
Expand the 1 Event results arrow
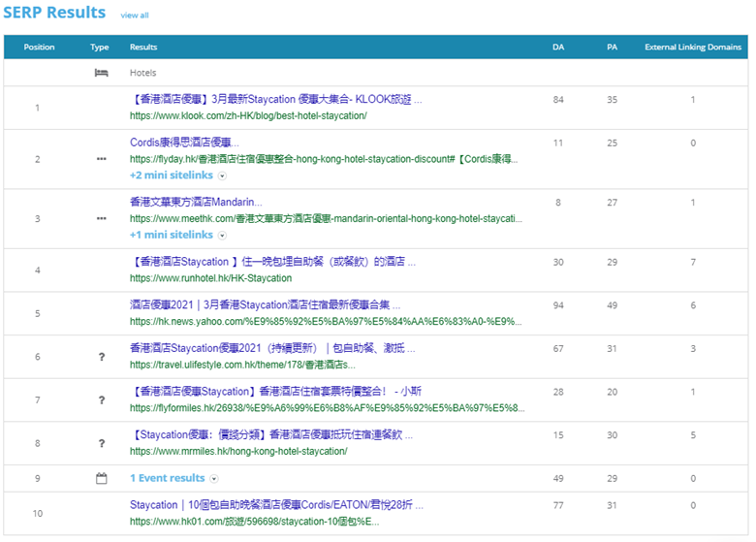tap(214, 479)
